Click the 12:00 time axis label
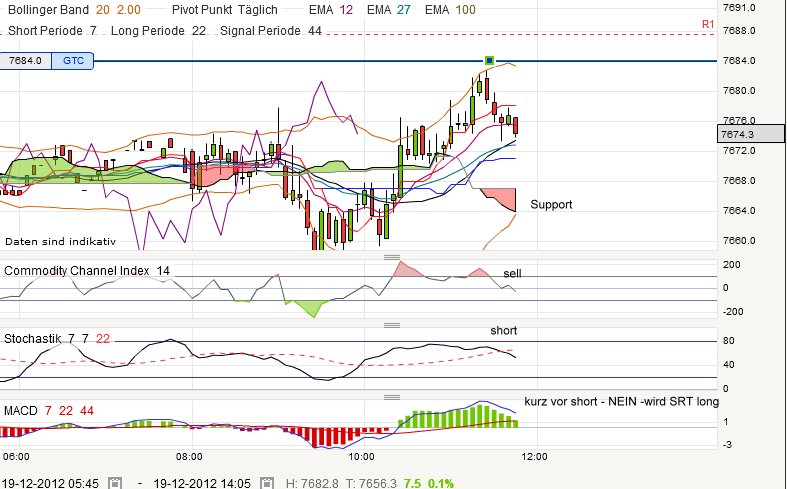 click(x=535, y=456)
